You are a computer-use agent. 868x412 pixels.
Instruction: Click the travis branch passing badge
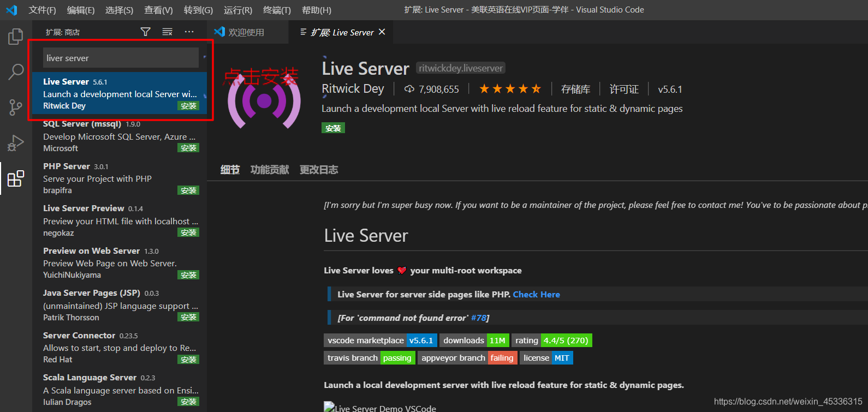coord(370,358)
